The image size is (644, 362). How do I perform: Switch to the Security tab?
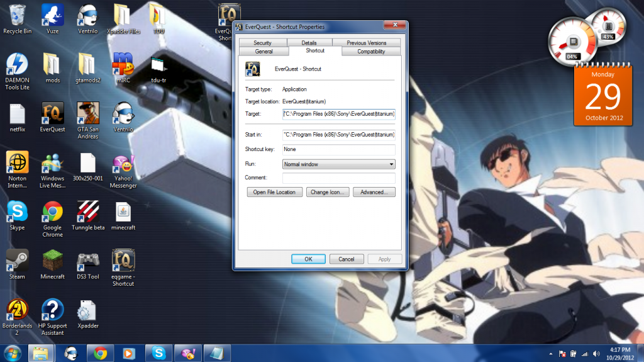click(x=262, y=43)
